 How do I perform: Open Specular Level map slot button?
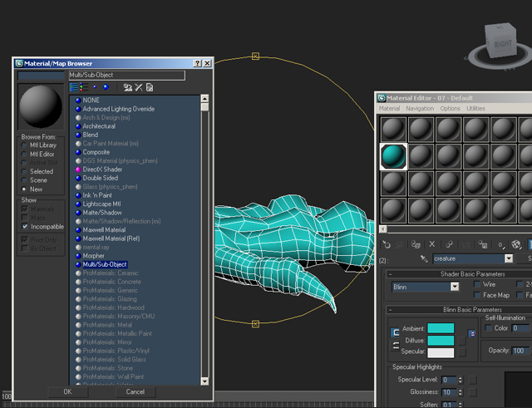[473, 380]
